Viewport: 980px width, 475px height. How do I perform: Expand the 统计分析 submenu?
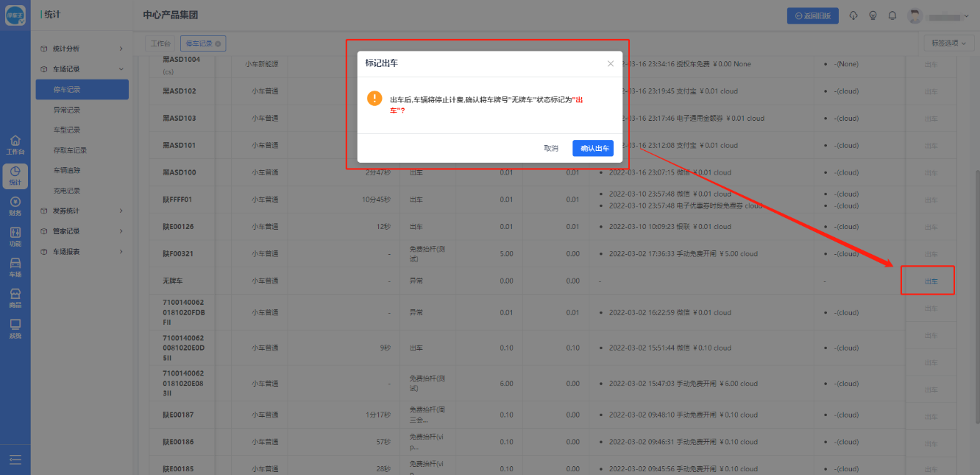click(x=121, y=49)
